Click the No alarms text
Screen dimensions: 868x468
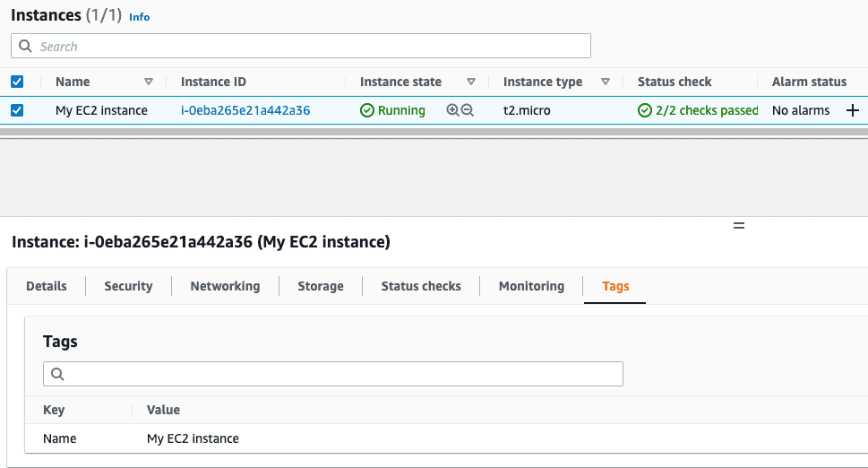801,110
